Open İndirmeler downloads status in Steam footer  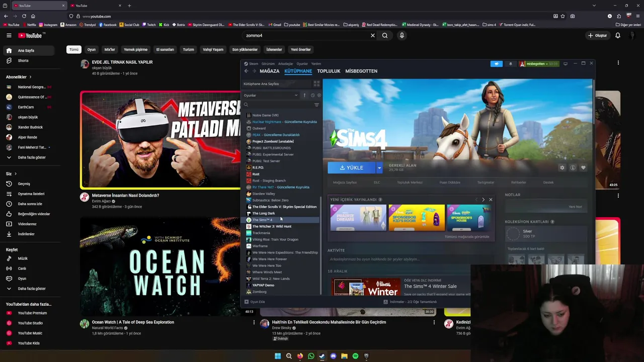click(410, 302)
